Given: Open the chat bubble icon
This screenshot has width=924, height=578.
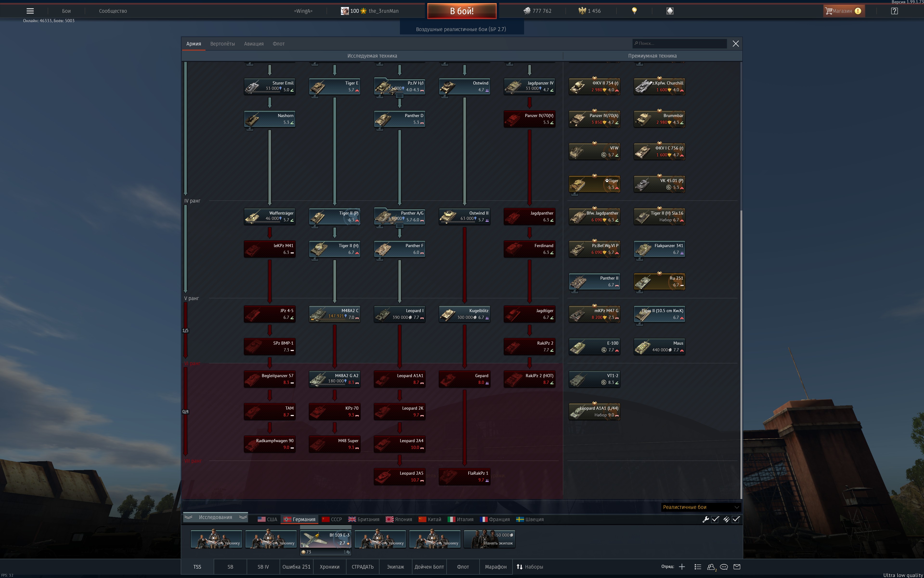Looking at the screenshot, I should (724, 567).
